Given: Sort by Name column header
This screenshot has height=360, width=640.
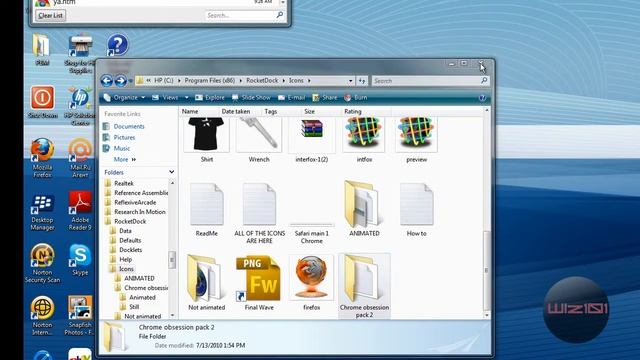Looking at the screenshot, I should coord(199,111).
